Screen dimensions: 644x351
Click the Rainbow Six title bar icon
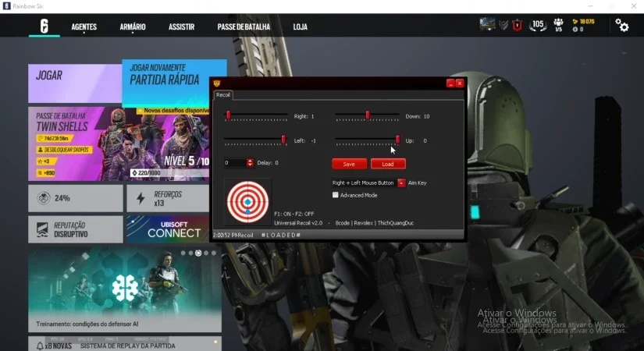[x=6, y=6]
